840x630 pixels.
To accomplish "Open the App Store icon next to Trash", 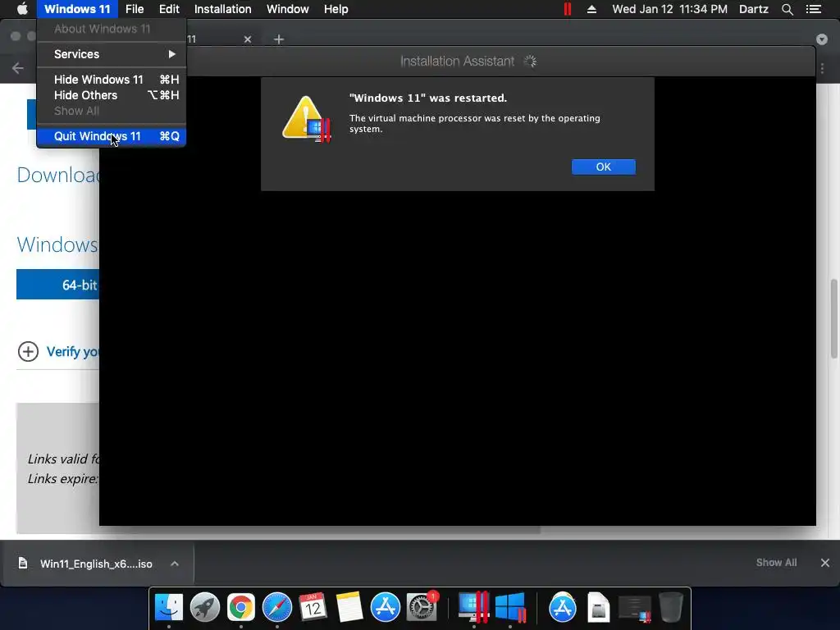I will 563,608.
